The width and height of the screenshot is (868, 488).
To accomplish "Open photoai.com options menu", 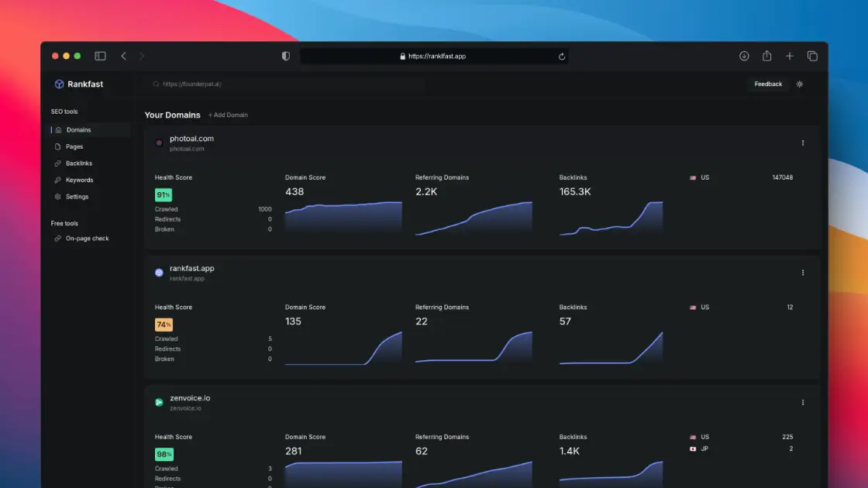I will [803, 143].
